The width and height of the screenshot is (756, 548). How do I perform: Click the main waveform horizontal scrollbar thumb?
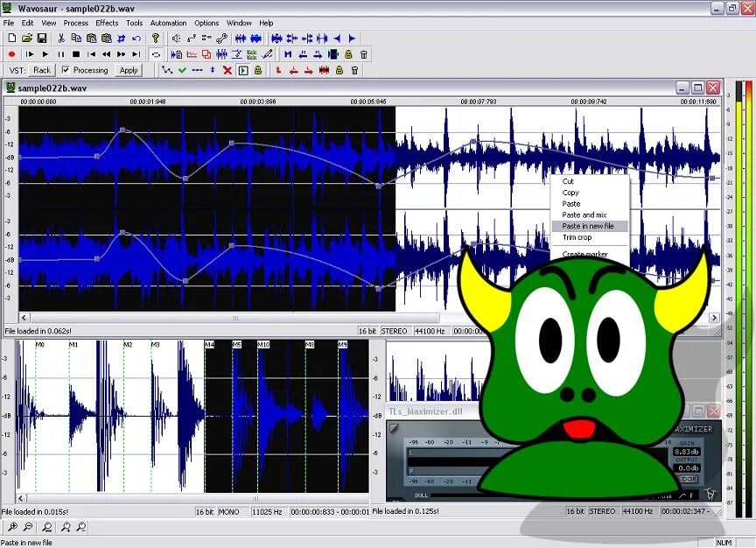(235, 318)
